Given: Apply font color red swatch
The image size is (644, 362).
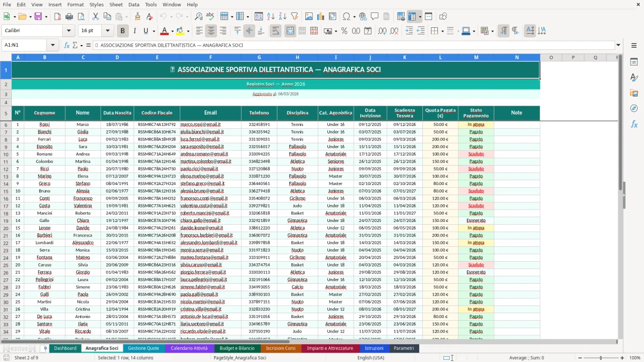Looking at the screenshot, I should point(165,31).
